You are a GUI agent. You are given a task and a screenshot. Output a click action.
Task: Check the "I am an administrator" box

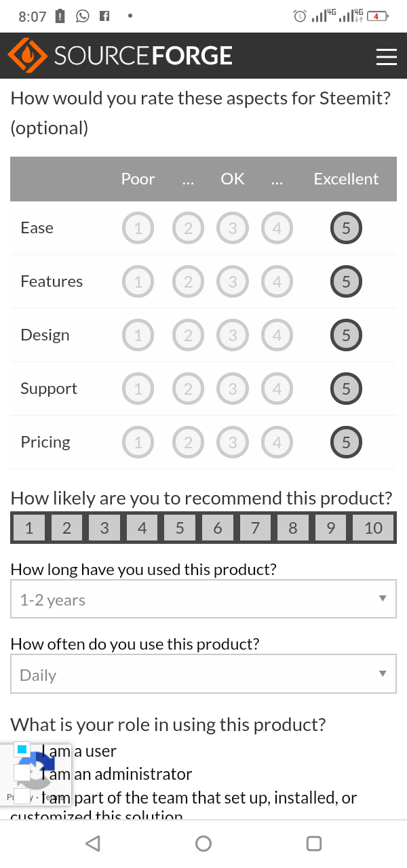coord(22,773)
